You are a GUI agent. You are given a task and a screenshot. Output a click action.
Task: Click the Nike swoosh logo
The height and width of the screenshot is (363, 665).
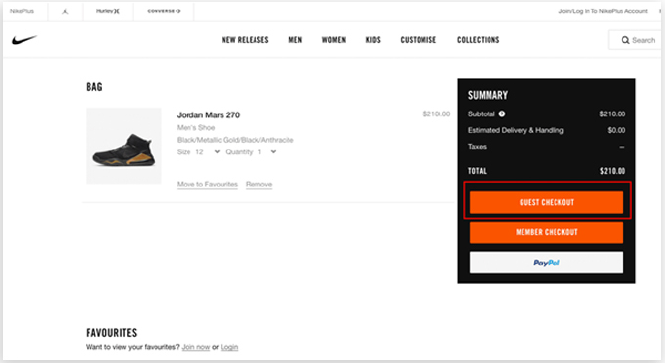(24, 40)
